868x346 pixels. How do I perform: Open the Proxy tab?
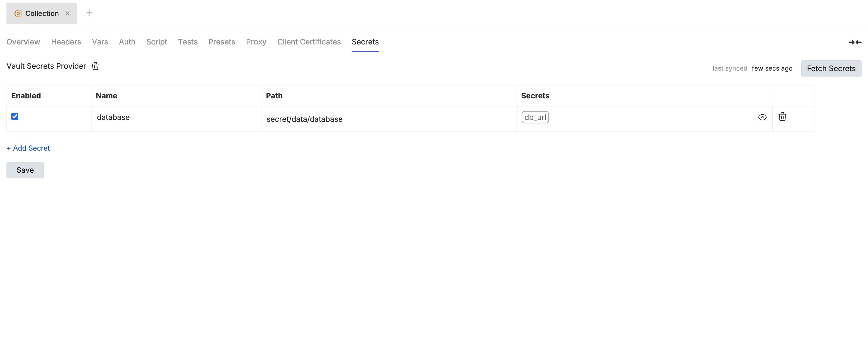pos(256,41)
